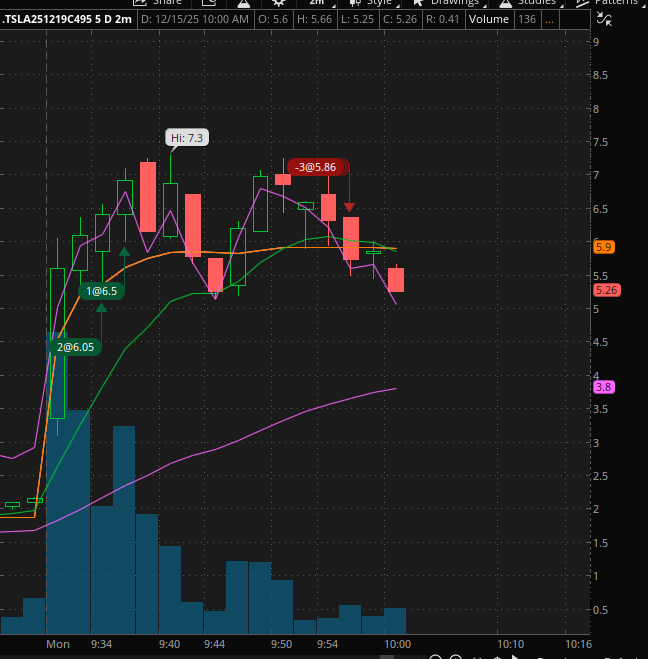The width and height of the screenshot is (648, 659).
Task: Click the C: 5.26 close value
Action: click(400, 19)
